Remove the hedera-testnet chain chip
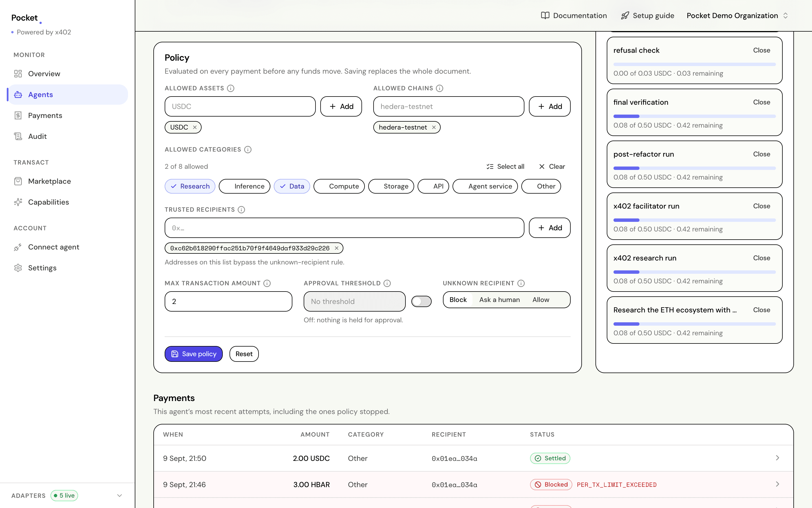This screenshot has width=812, height=508. tap(434, 127)
